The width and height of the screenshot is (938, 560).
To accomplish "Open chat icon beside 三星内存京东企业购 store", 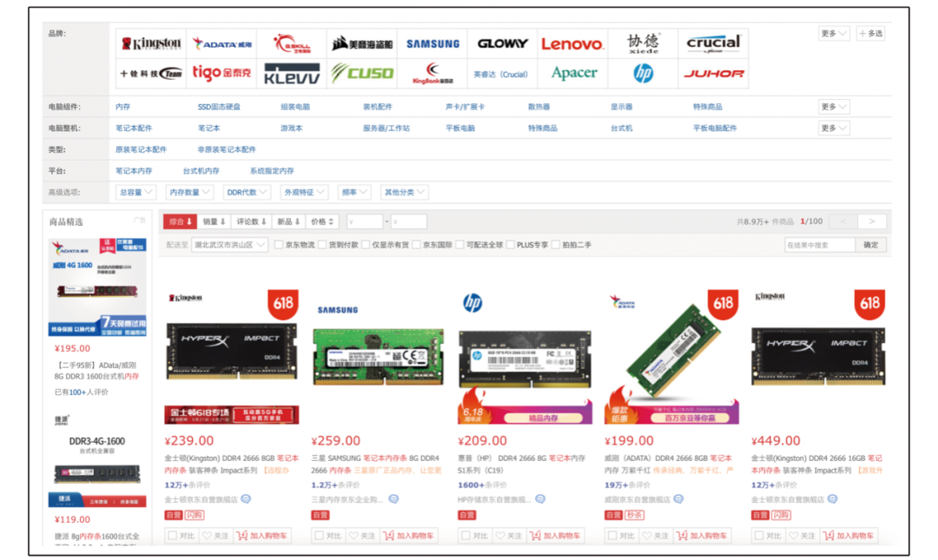I will coord(393,499).
